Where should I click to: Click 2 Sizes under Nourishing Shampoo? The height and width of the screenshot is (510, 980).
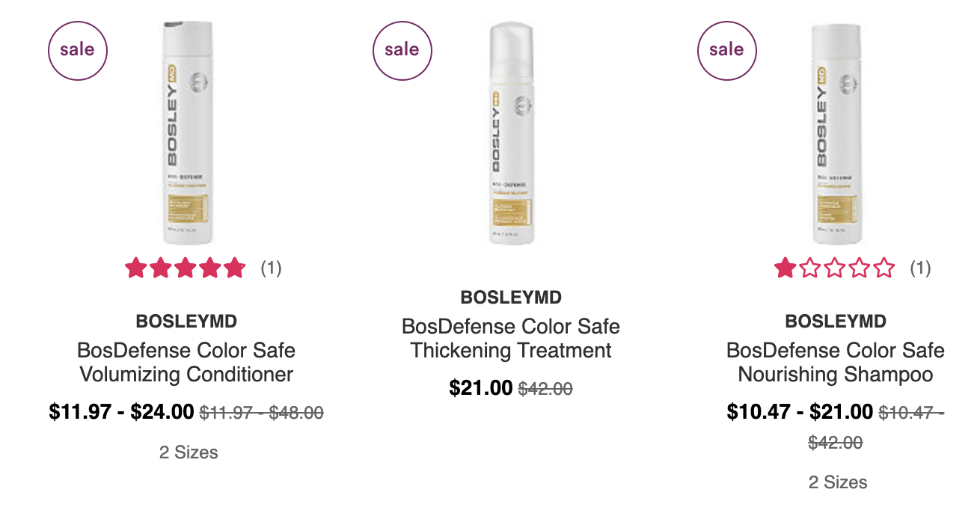click(838, 482)
